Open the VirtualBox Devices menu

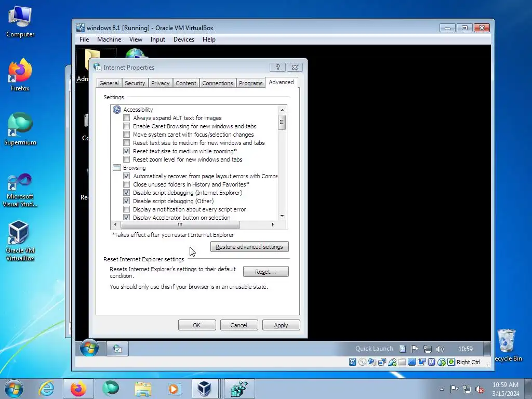pos(184,39)
